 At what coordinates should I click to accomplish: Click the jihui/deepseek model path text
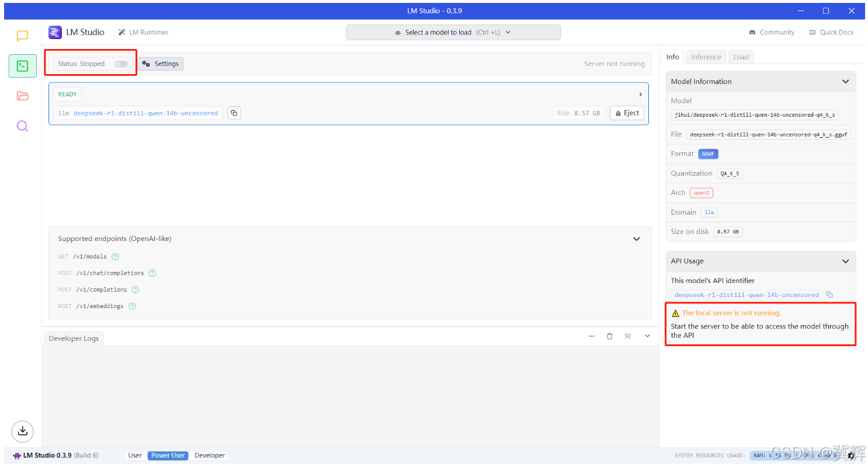click(755, 116)
